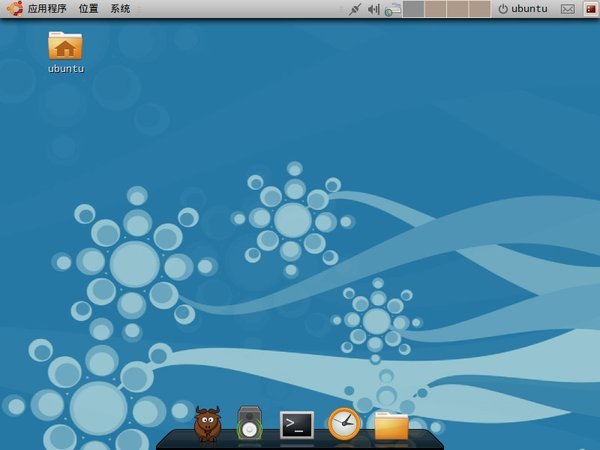Viewport: 600px width, 450px height.
Task: Click the red icon at panel's right end
Action: [x=591, y=9]
